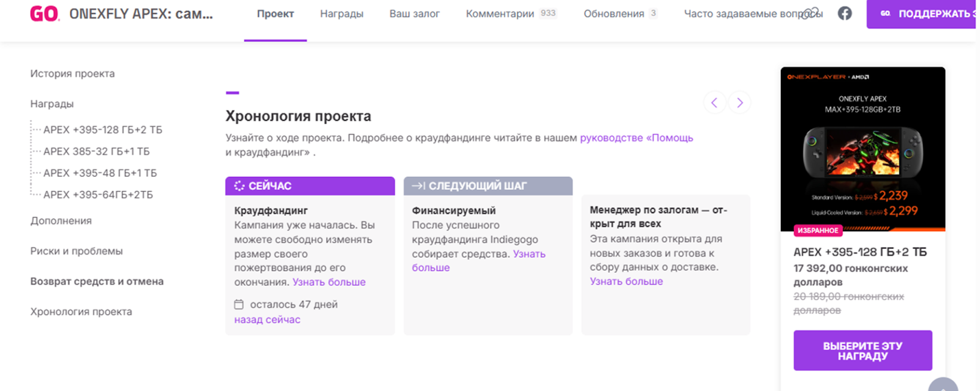Open the Комментарии tab
This screenshot has width=980, height=391.
tap(500, 13)
